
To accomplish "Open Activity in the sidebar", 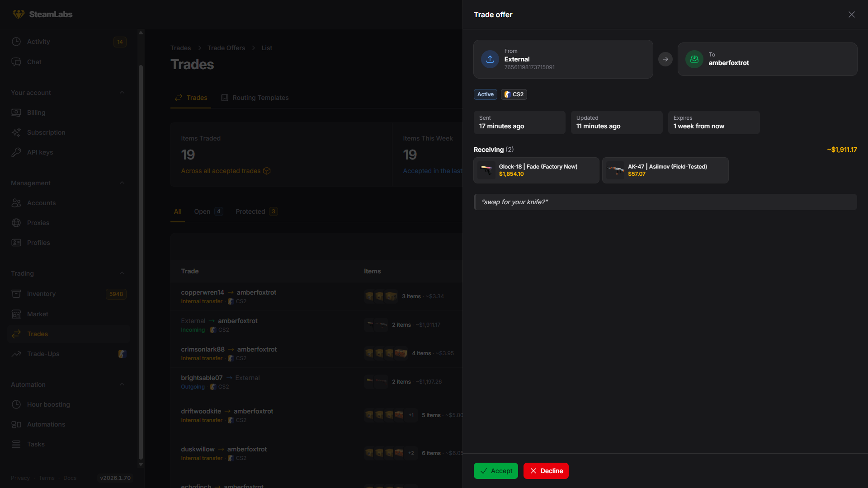I will point(69,42).
